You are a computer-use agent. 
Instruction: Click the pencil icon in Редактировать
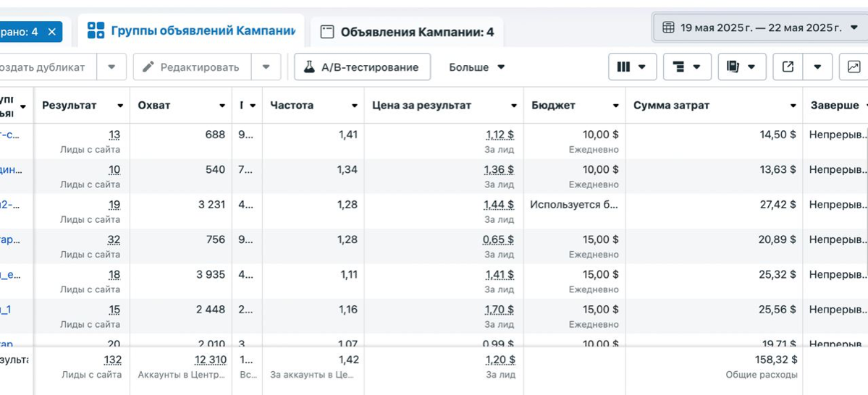[148, 67]
